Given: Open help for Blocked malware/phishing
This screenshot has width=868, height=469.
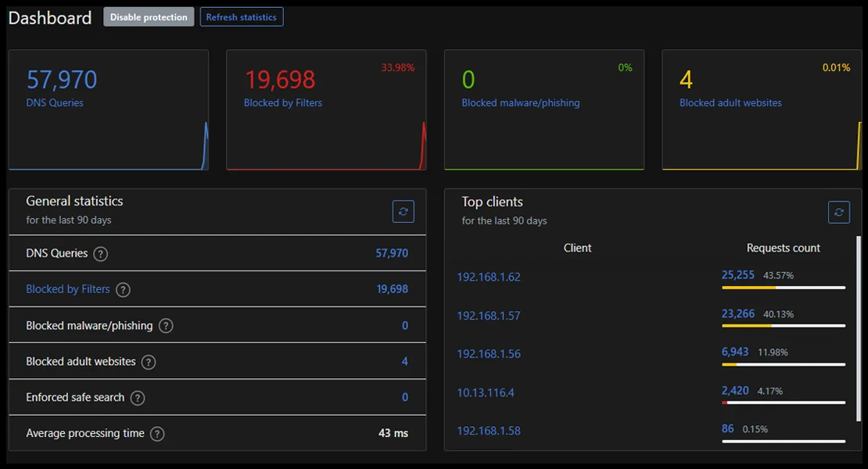Looking at the screenshot, I should 165,325.
